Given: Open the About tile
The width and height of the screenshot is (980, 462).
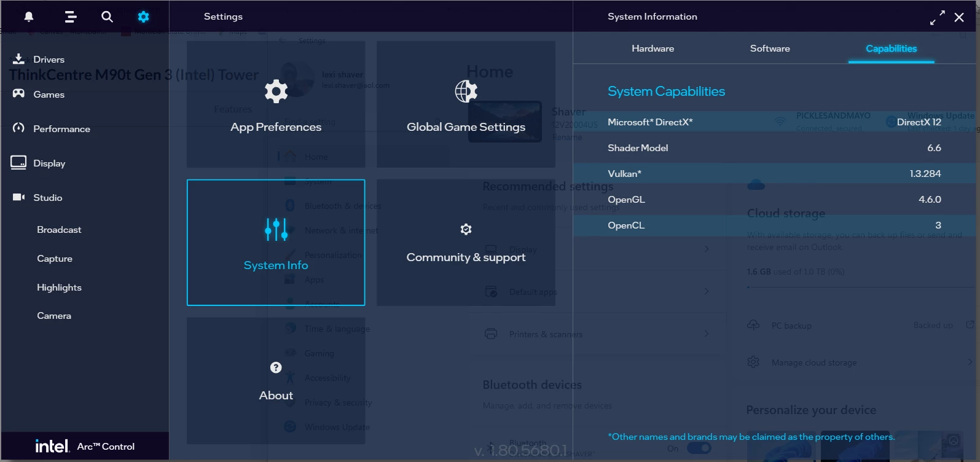Looking at the screenshot, I should tap(276, 381).
